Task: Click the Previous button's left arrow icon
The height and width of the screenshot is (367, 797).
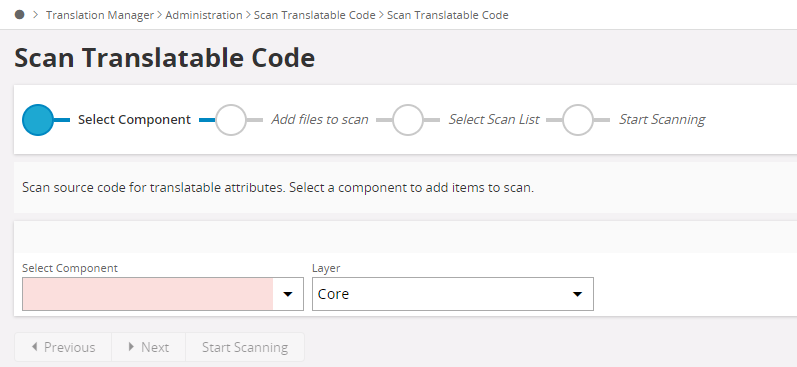Action: pyautogui.click(x=35, y=347)
